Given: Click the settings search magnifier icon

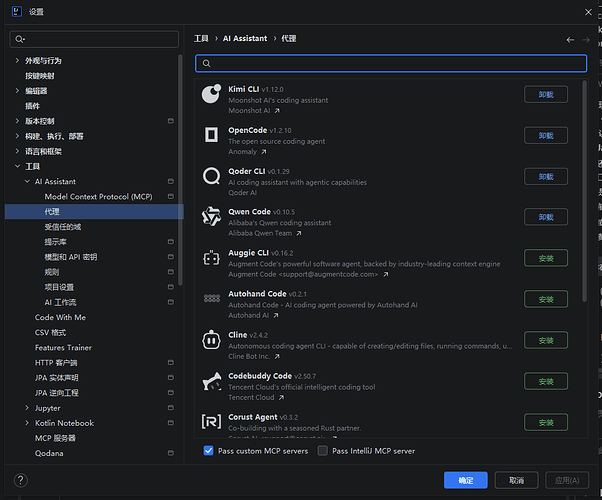Looking at the screenshot, I should tap(20, 39).
